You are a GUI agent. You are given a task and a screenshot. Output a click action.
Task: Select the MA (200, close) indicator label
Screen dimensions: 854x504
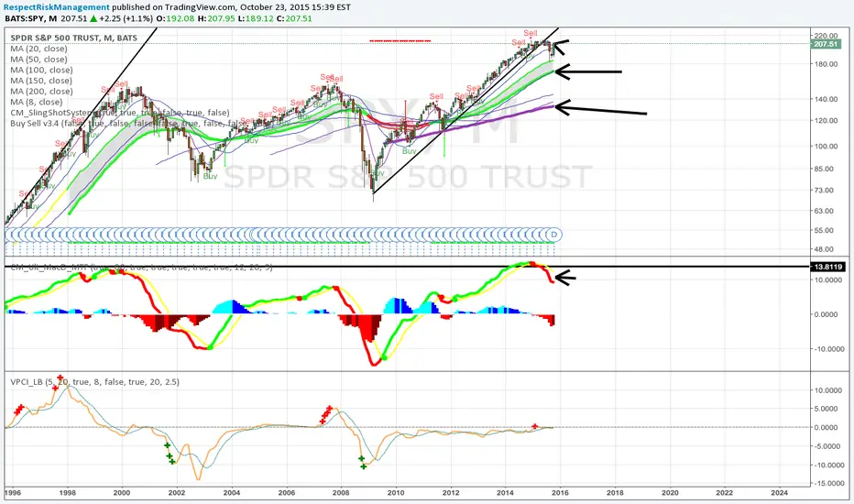(41, 91)
